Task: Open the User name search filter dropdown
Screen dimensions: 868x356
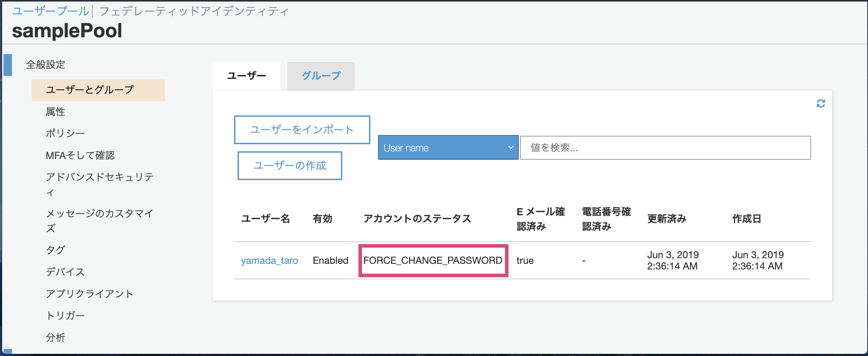Action: point(448,147)
